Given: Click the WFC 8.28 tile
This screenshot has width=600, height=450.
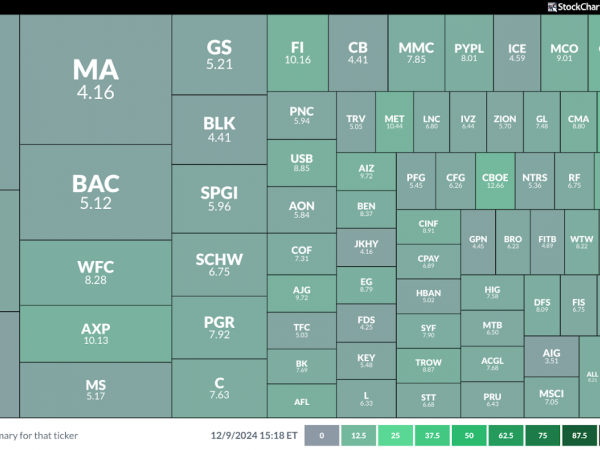Looking at the screenshot, I should tap(95, 273).
